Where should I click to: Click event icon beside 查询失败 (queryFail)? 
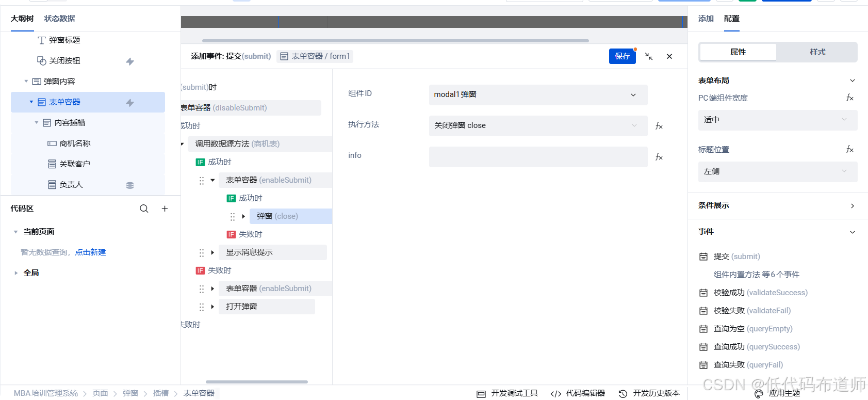tap(703, 365)
